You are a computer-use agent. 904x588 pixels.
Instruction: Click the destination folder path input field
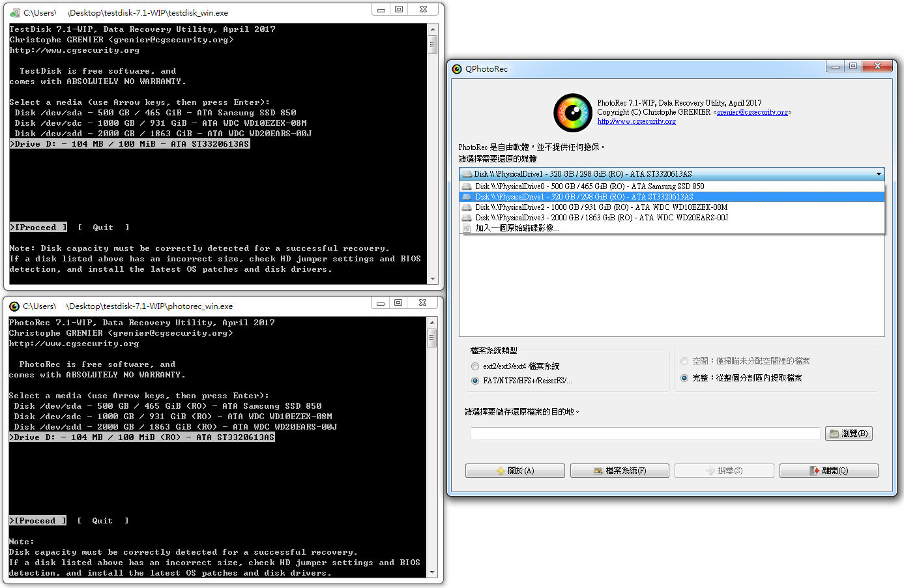645,434
